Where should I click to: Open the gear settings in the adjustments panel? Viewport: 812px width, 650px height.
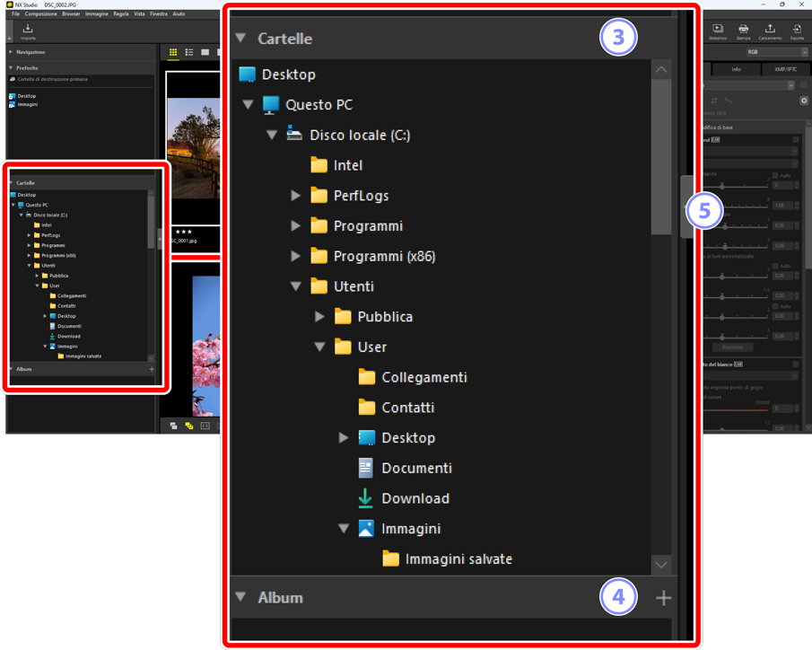pyautogui.click(x=804, y=101)
